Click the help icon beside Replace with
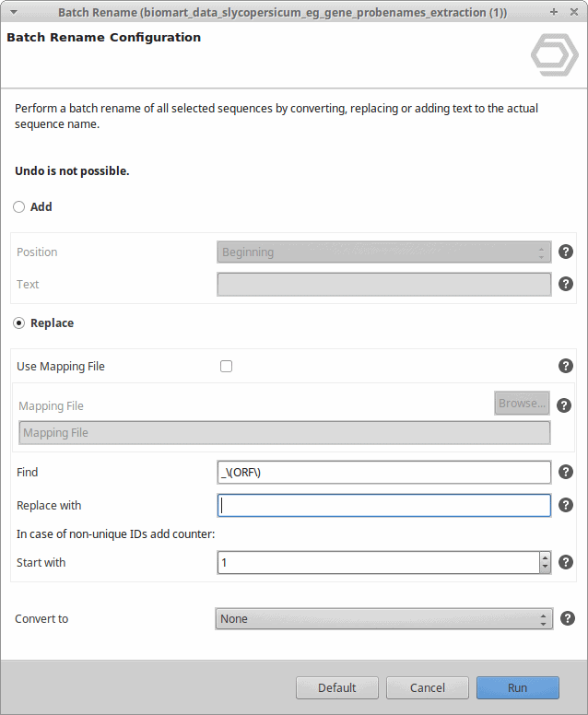The height and width of the screenshot is (715, 588). pos(566,505)
